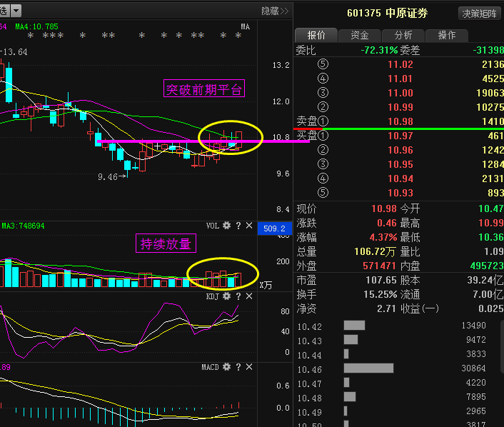Open the 决策矩阵 button
Viewport: 504px width, 427px height.
(x=479, y=14)
